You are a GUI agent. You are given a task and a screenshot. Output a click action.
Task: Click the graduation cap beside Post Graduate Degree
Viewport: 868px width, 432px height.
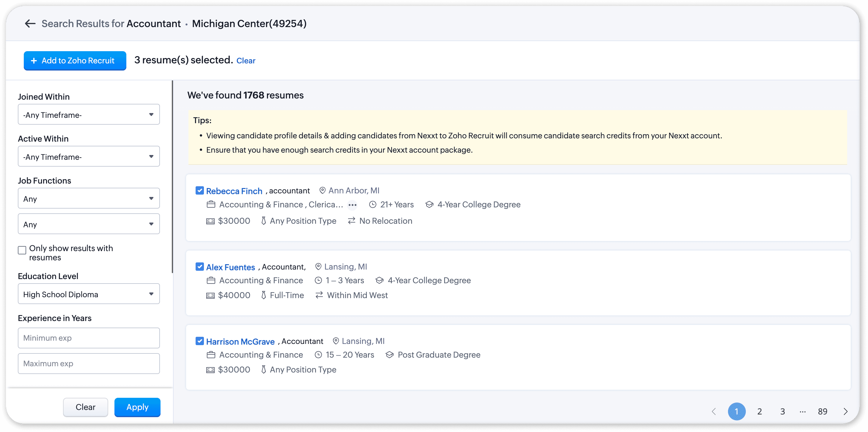(x=389, y=355)
